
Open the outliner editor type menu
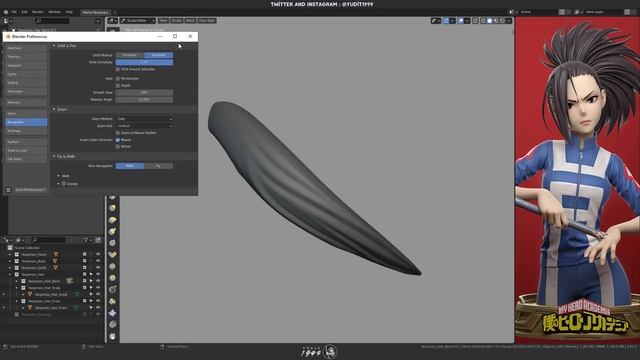[8, 240]
